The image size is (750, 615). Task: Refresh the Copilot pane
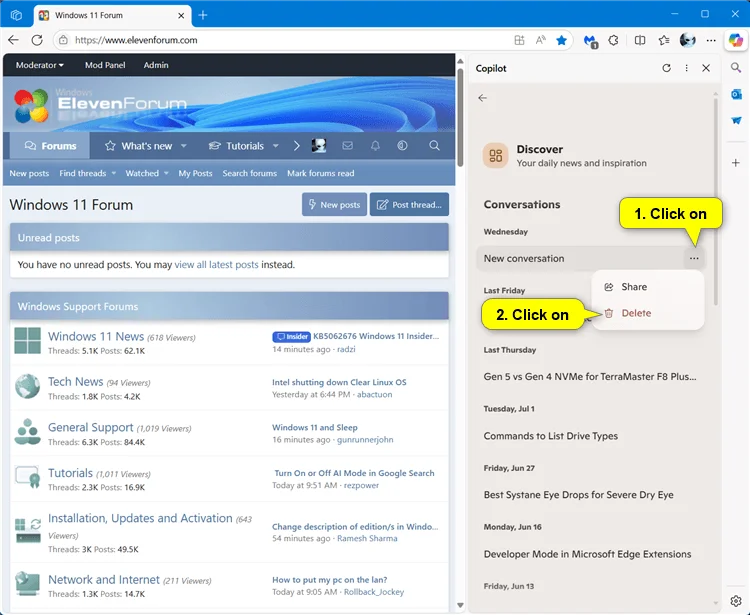(666, 68)
